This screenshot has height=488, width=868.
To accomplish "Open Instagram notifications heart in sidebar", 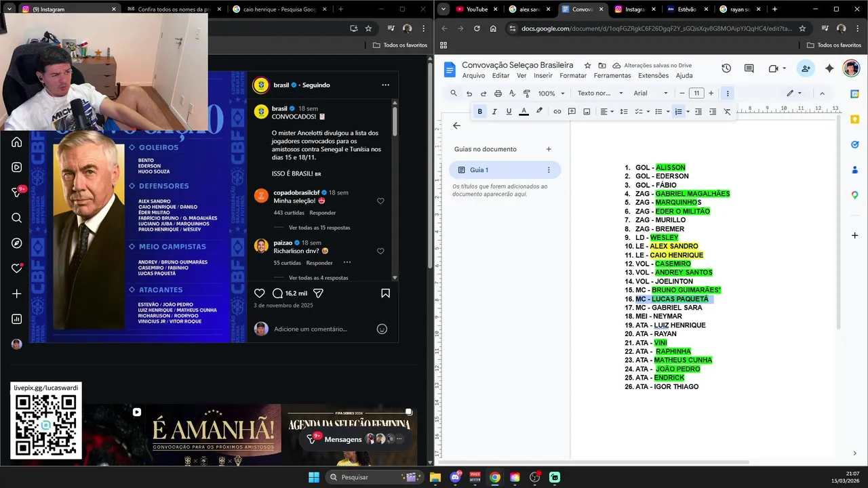I will point(17,268).
